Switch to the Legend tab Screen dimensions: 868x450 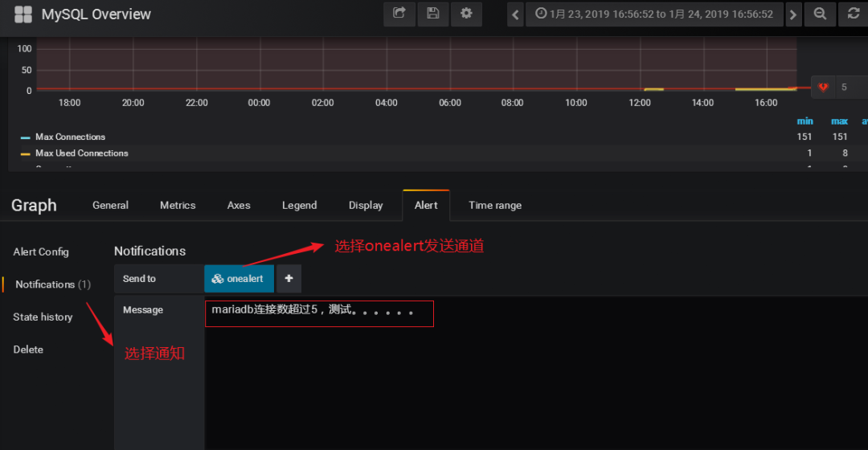coord(300,206)
